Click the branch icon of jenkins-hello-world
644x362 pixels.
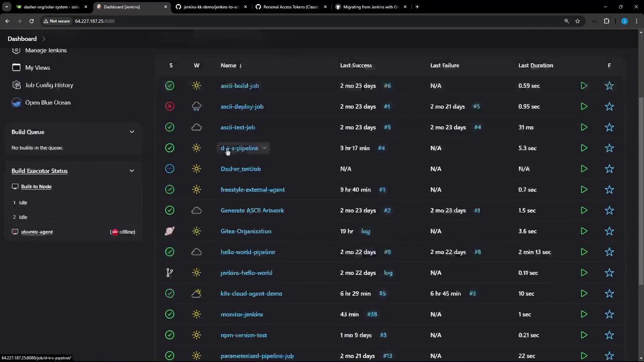click(170, 273)
